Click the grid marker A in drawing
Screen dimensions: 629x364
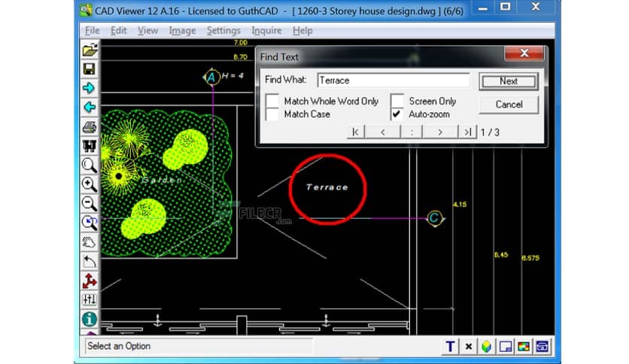[211, 77]
